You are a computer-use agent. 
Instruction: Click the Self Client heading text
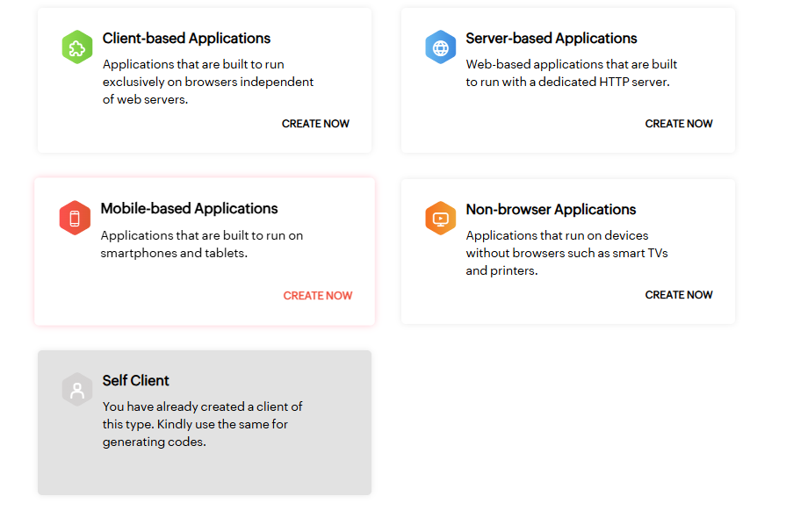tap(135, 381)
